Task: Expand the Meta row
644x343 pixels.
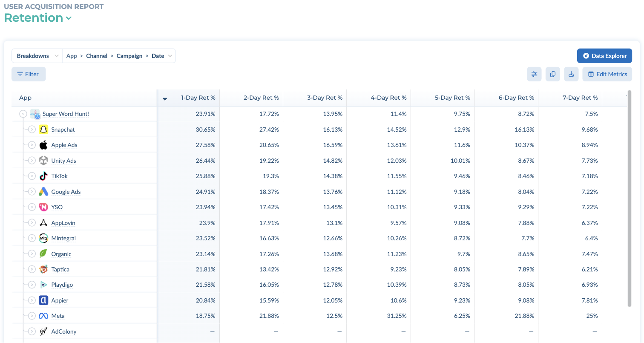Action: [32, 316]
